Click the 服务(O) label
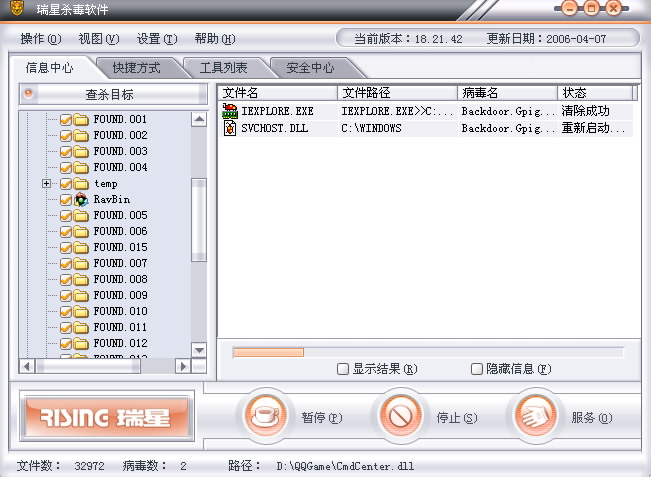The width and height of the screenshot is (651, 477). tap(592, 418)
